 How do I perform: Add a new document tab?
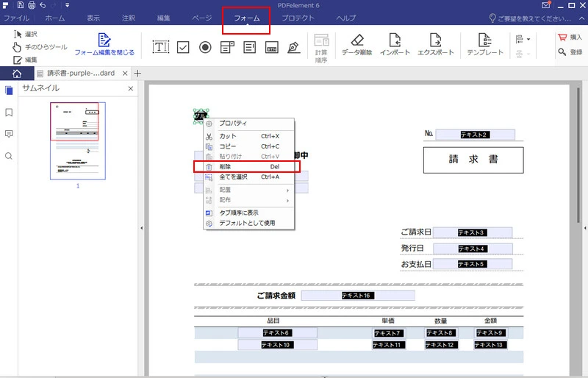[137, 74]
